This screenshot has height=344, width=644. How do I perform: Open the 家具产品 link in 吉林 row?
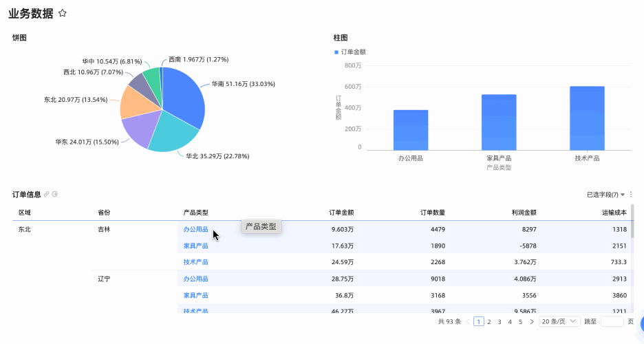(x=195, y=246)
